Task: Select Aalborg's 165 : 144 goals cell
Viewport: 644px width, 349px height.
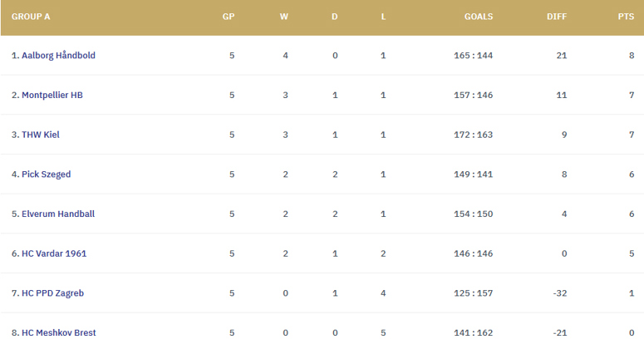Action: [473, 56]
